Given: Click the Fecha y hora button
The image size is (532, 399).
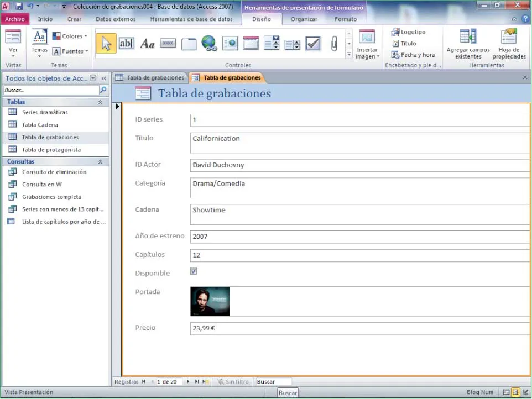Looking at the screenshot, I should (x=413, y=55).
